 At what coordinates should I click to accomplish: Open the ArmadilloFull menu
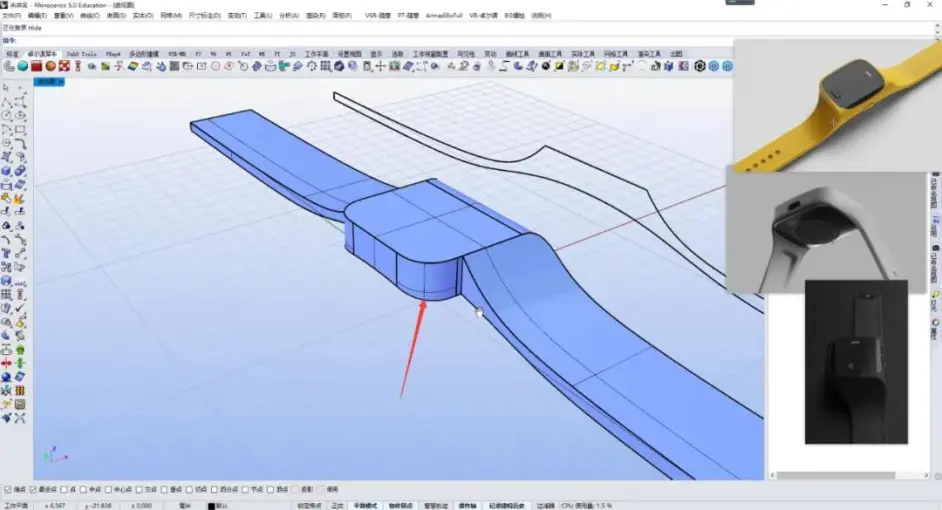(444, 16)
